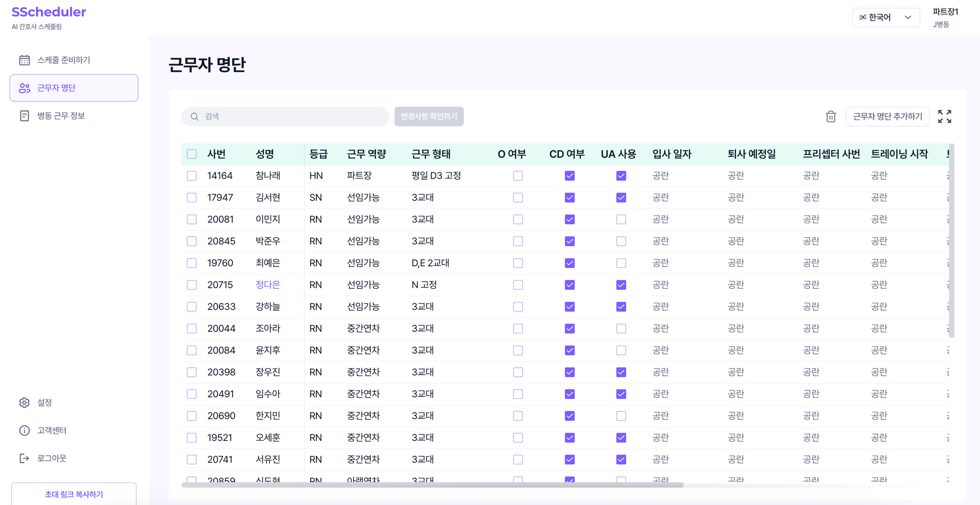Select row checkbox for 20741 서유진
980x505 pixels.
pyautogui.click(x=192, y=460)
